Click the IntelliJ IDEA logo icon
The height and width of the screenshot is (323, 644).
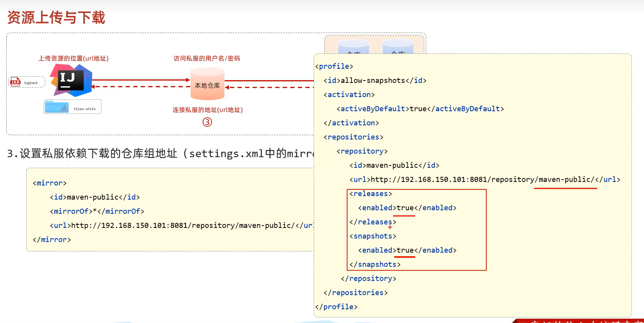pos(71,80)
